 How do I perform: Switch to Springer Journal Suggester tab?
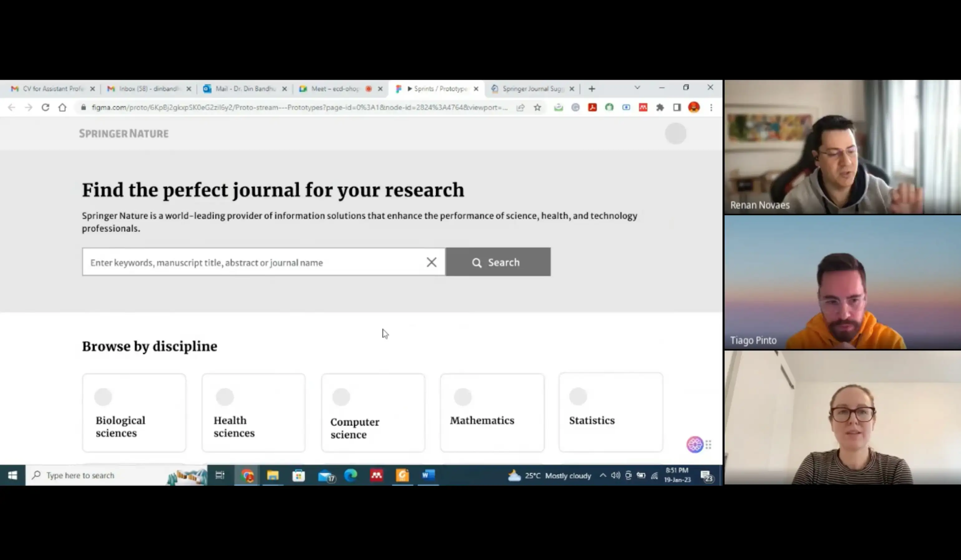tap(532, 89)
